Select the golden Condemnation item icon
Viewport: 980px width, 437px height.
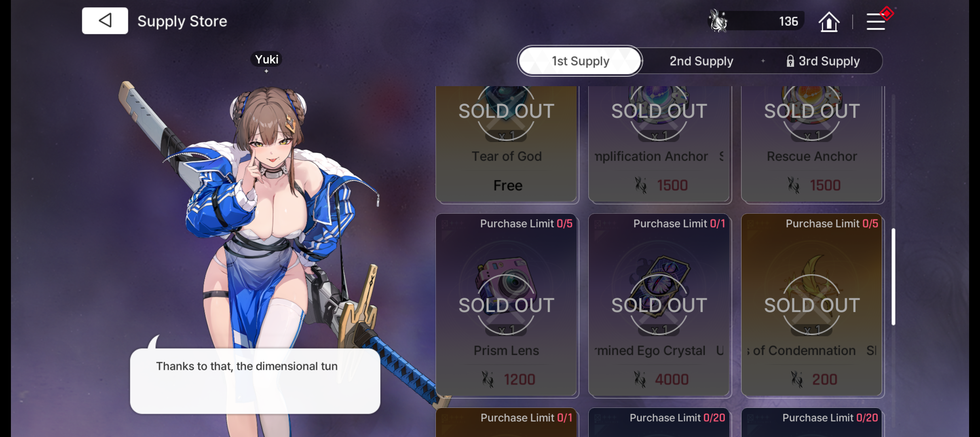click(811, 283)
